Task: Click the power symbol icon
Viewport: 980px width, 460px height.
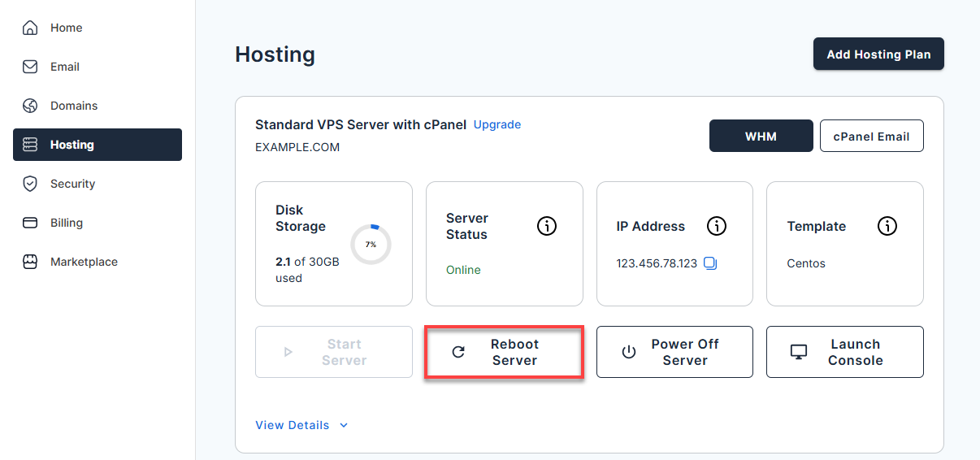Action: coord(628,352)
